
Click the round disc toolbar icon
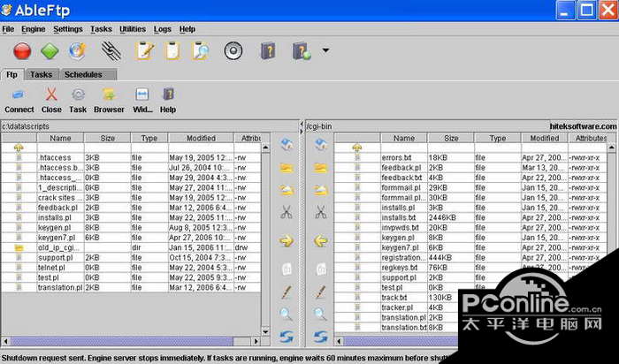(233, 51)
